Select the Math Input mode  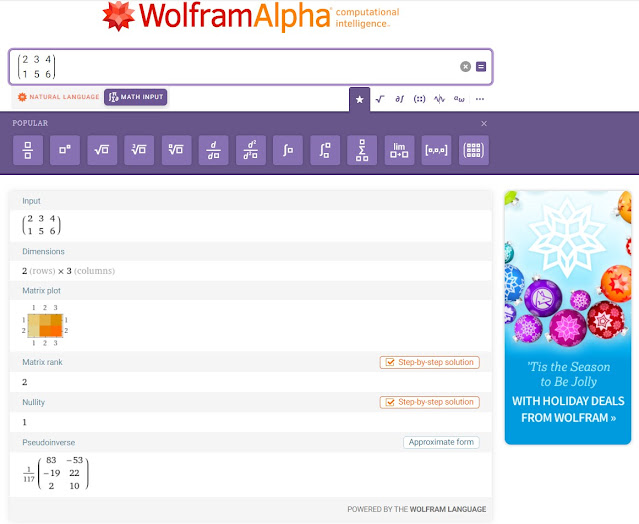pyautogui.click(x=136, y=97)
